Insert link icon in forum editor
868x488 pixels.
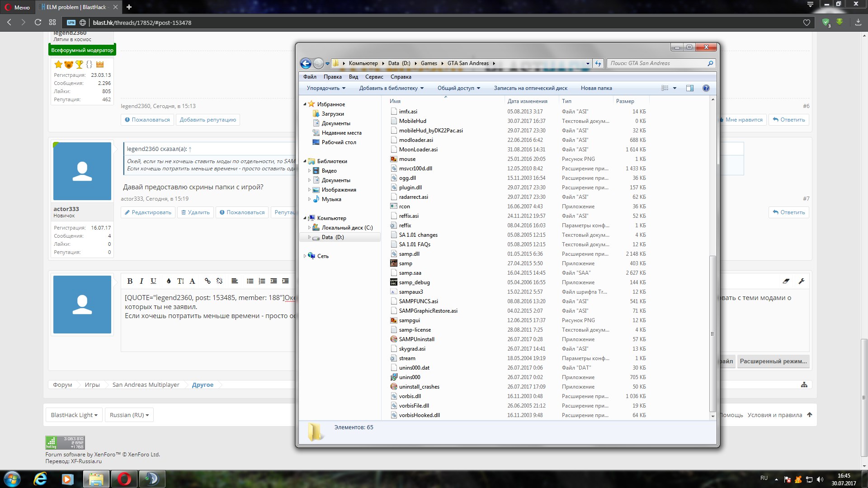tap(208, 281)
